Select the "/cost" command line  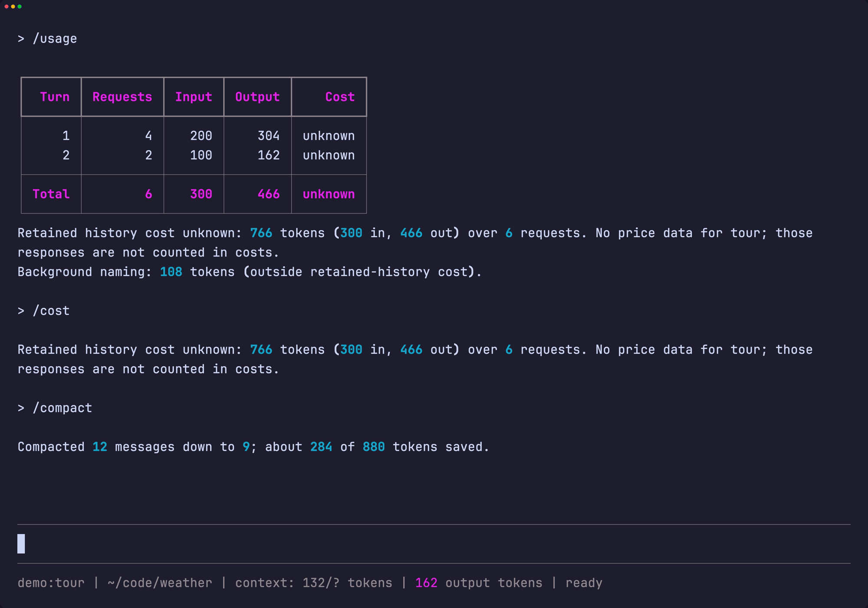click(43, 311)
